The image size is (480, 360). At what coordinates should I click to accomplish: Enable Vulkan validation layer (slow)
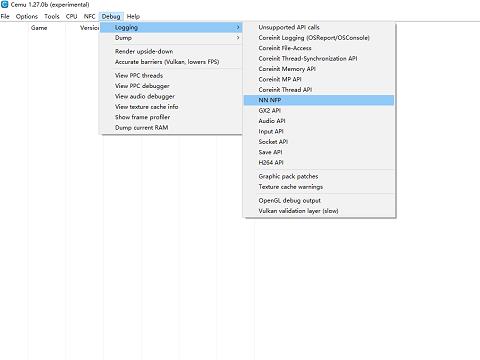319,211
